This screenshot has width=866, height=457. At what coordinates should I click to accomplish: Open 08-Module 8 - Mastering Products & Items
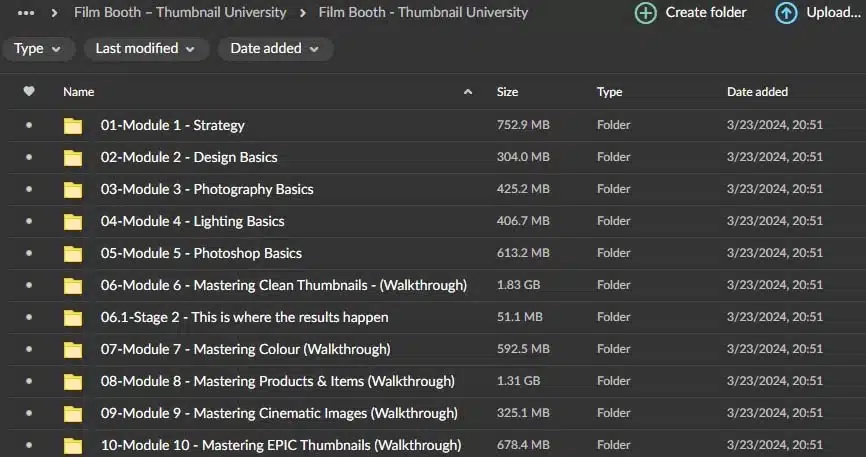pyautogui.click(x=278, y=382)
